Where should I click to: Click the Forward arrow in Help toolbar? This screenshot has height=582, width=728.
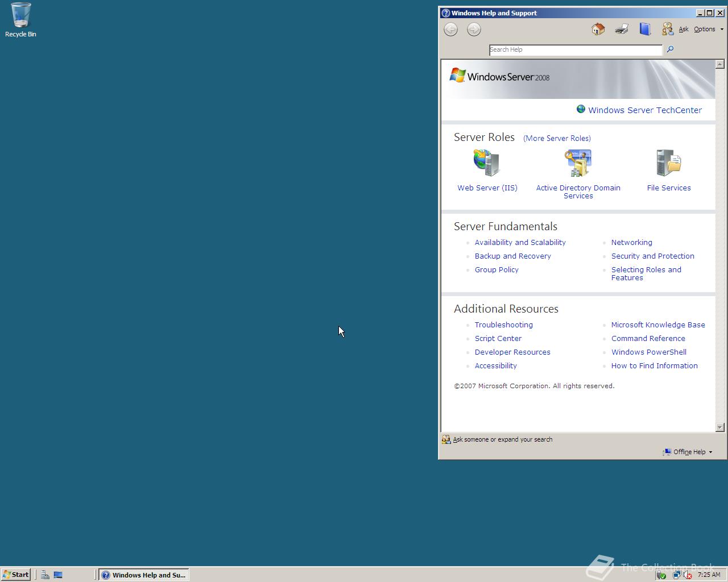point(474,30)
